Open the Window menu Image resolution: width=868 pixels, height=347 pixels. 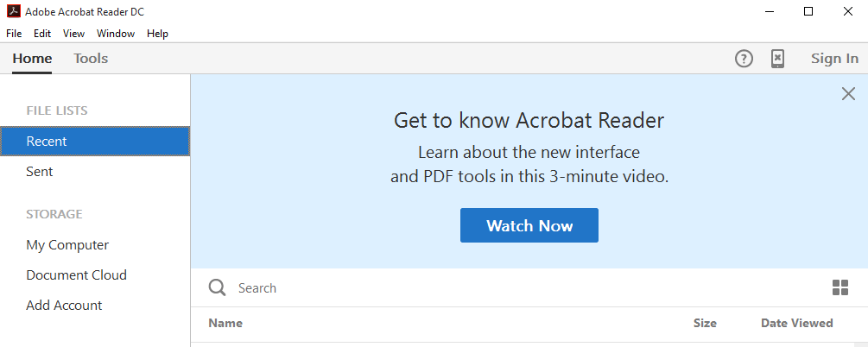116,34
